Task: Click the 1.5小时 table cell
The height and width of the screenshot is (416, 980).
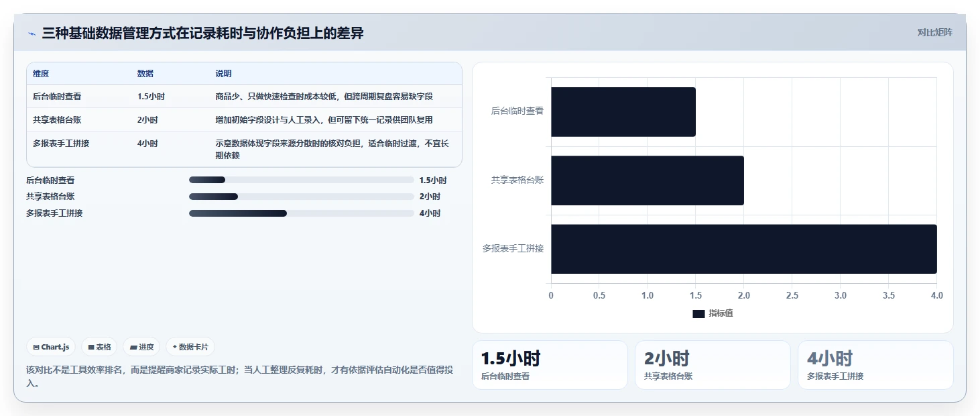Action: (151, 97)
